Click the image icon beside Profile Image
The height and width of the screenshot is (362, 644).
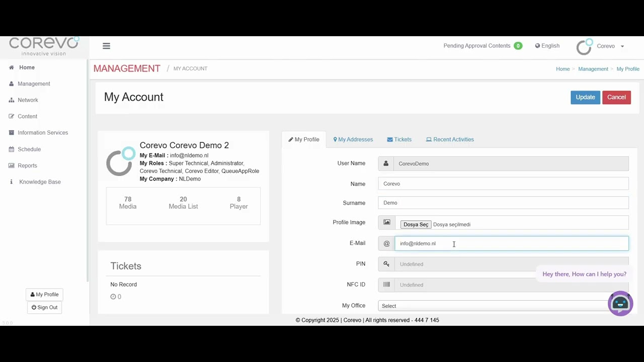point(386,222)
